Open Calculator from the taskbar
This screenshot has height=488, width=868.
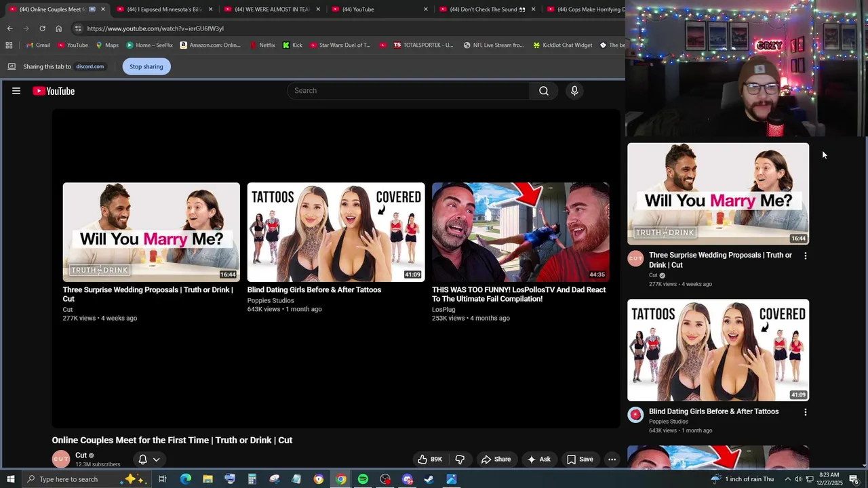pos(252,479)
